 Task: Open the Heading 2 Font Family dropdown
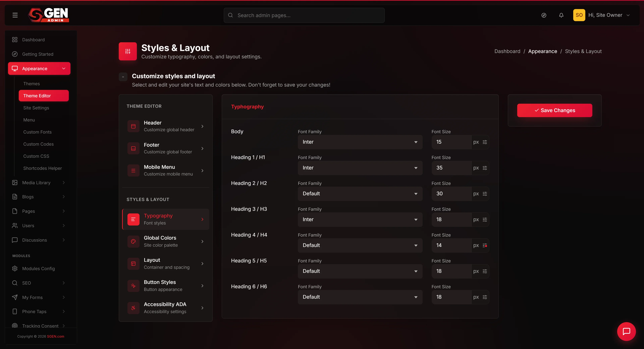(360, 194)
